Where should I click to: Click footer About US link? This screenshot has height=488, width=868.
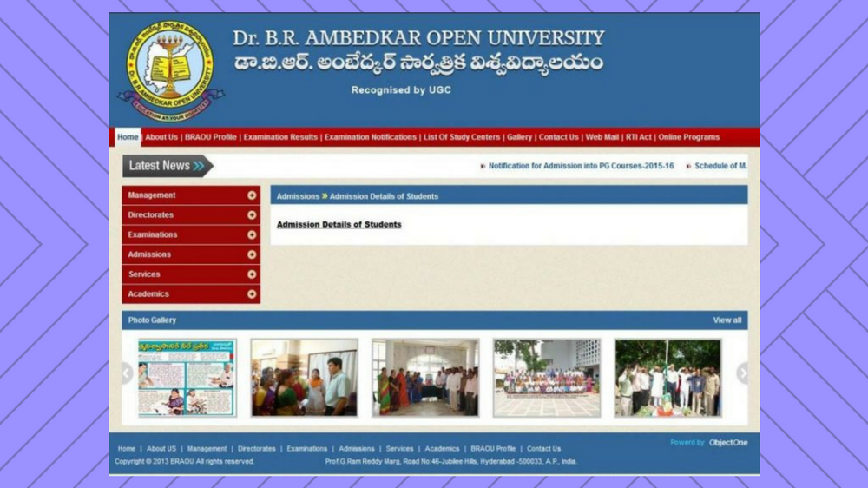(161, 449)
